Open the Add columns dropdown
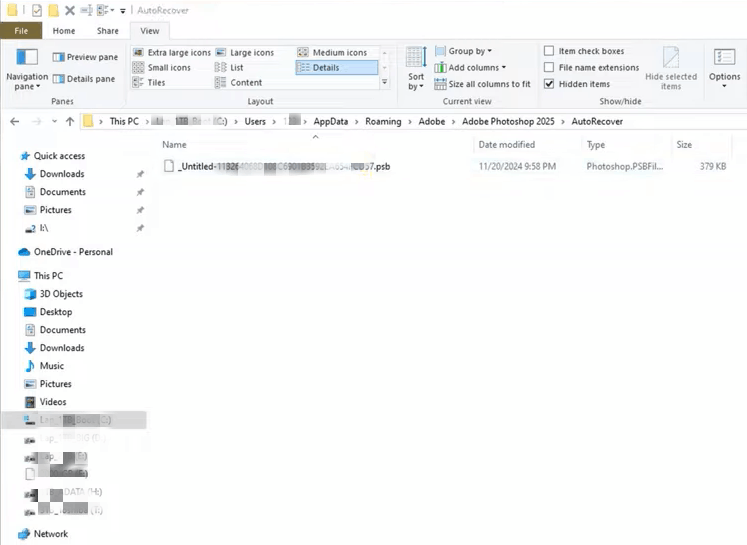The image size is (747, 545). coord(470,68)
